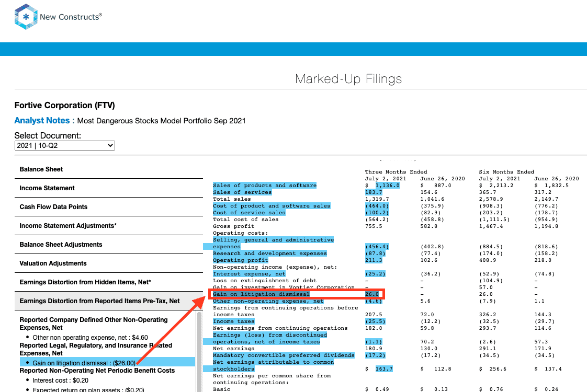The width and height of the screenshot is (587, 392).
Task: Open the Cash Flow Data Points section
Action: point(109,207)
